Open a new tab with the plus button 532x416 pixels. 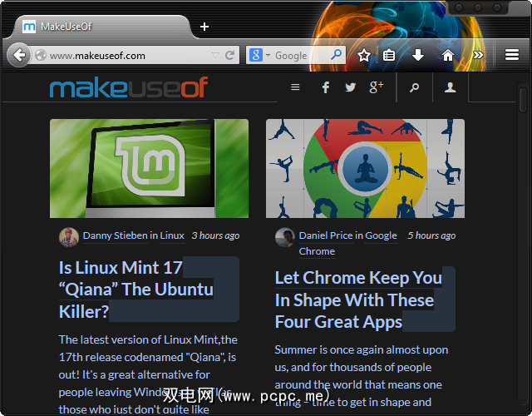pyautogui.click(x=204, y=27)
